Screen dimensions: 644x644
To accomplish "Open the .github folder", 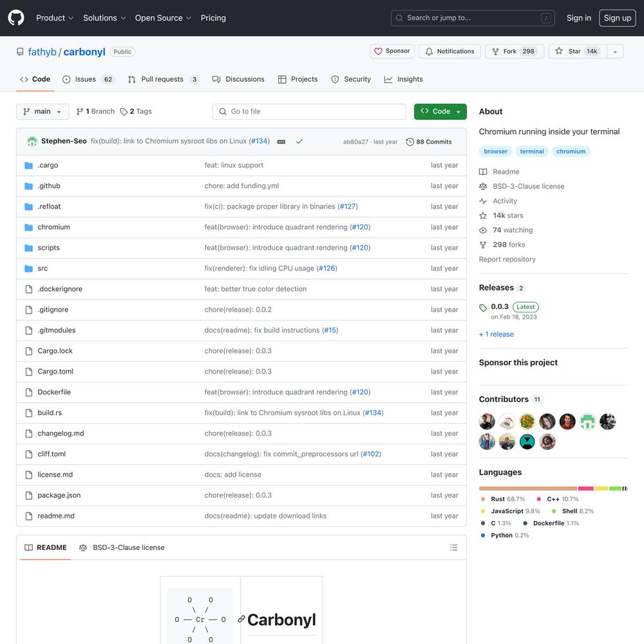I will coord(49,185).
